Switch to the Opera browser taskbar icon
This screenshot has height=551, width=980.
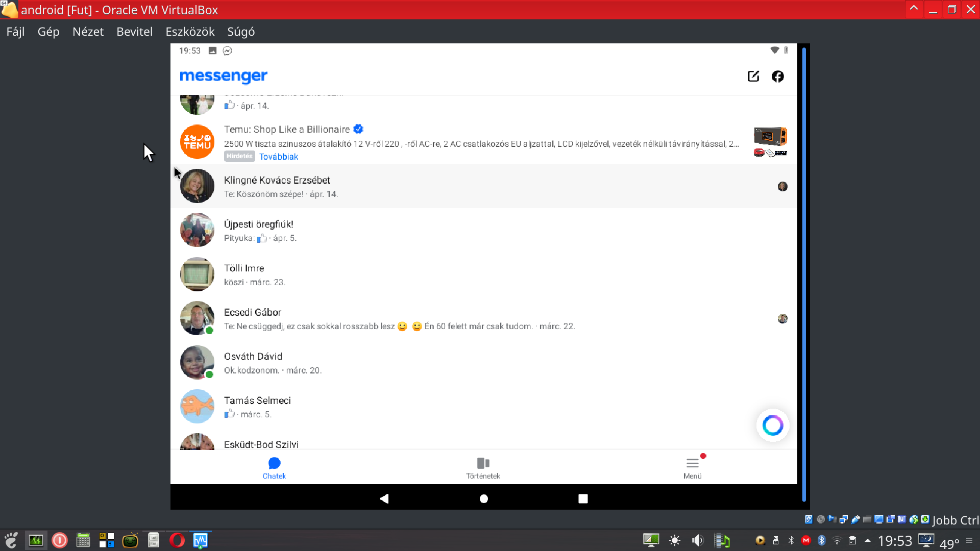[x=177, y=540]
